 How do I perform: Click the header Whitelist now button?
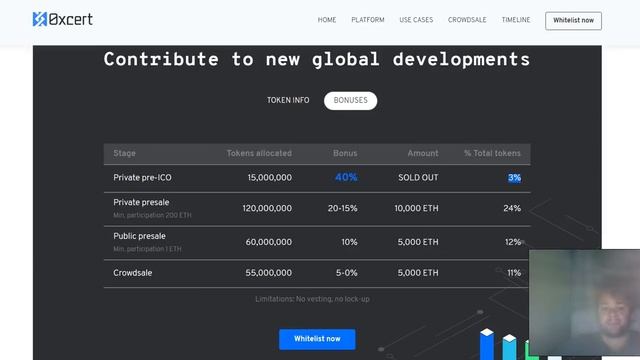573,20
